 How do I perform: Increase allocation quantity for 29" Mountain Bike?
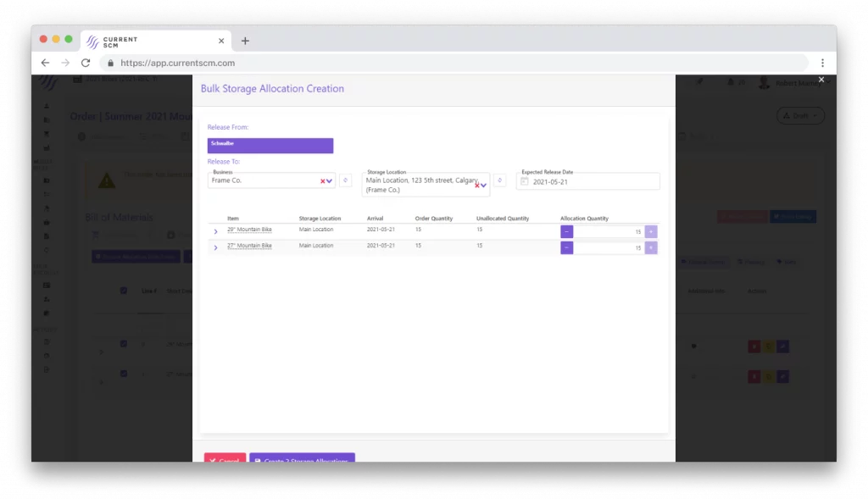[651, 231]
